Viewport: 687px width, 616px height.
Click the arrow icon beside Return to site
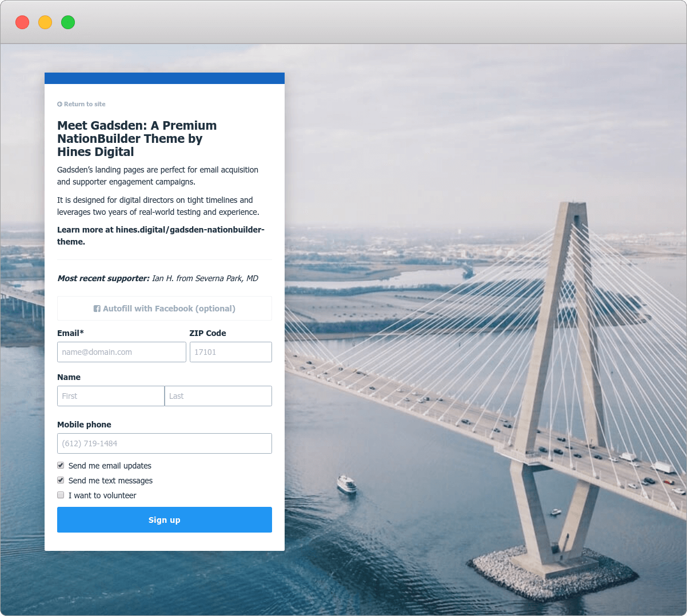(x=59, y=104)
